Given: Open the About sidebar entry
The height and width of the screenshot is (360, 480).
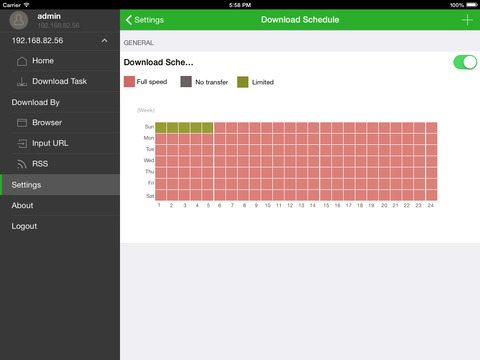Looking at the screenshot, I should (x=60, y=205).
